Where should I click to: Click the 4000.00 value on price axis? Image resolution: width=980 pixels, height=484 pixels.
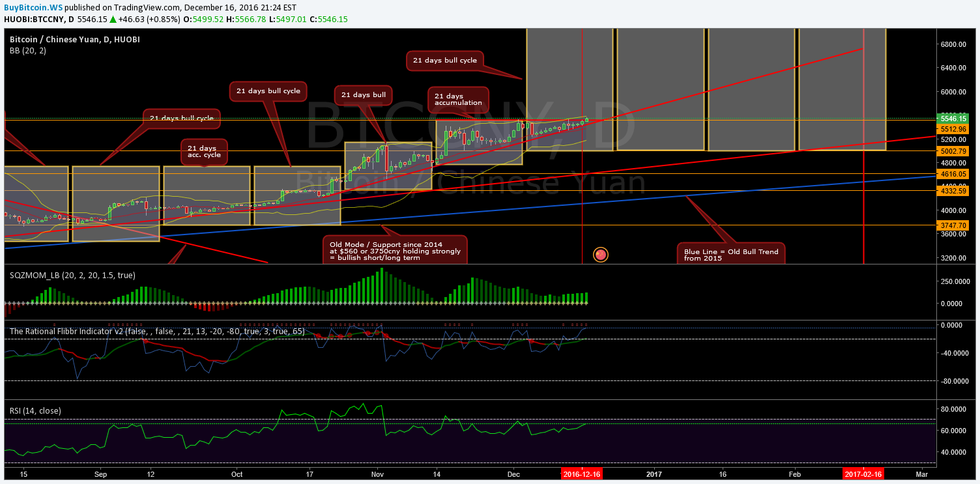(x=953, y=210)
